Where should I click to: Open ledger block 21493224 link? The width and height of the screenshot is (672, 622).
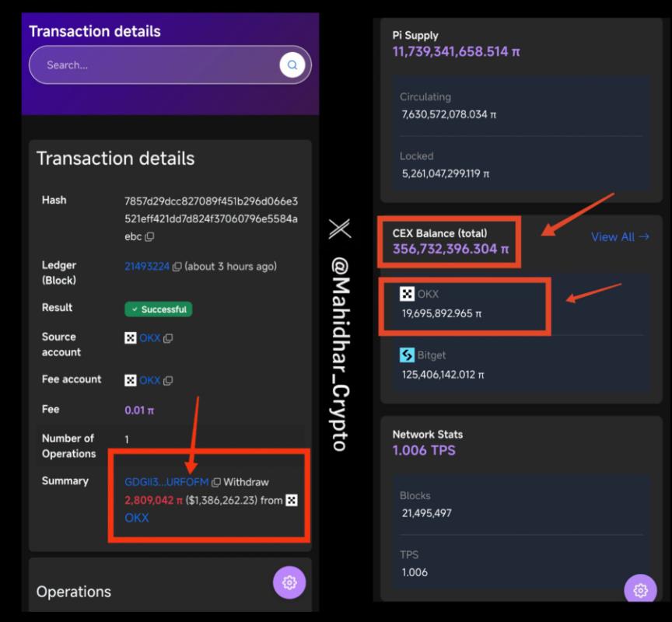pyautogui.click(x=147, y=267)
